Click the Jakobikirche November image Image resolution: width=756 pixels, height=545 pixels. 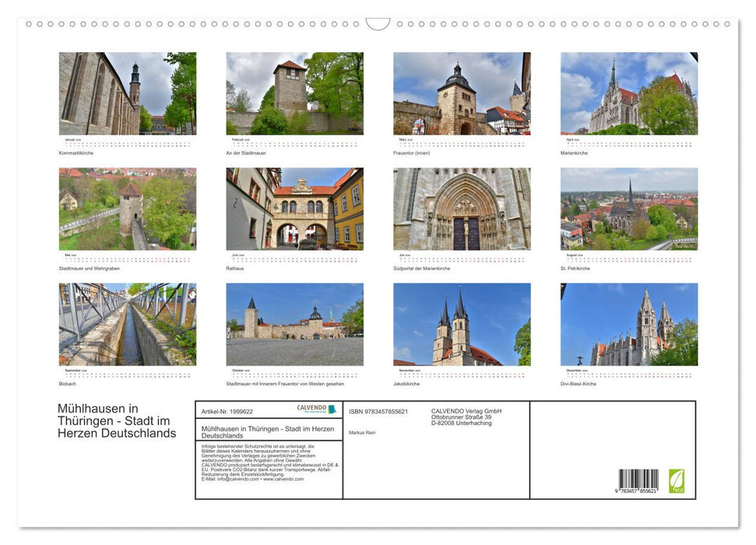tap(462, 323)
